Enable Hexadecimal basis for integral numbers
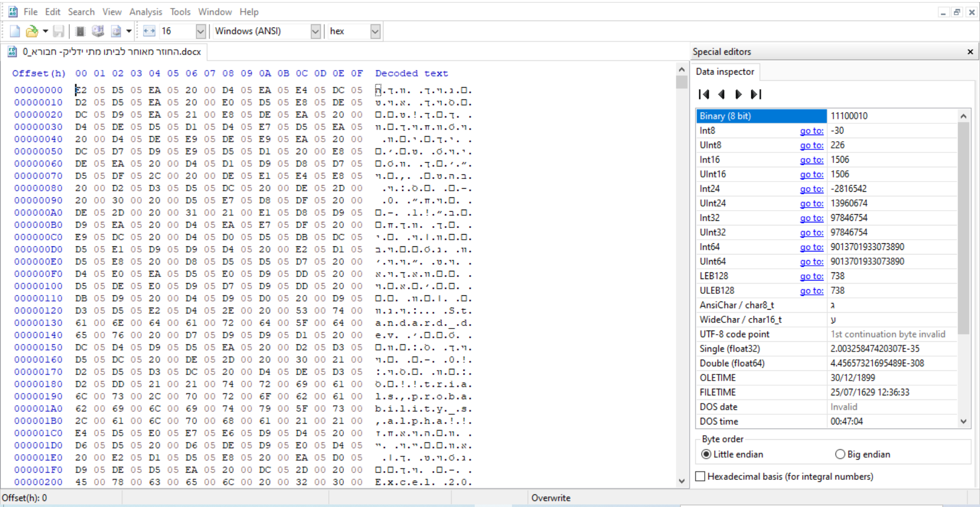This screenshot has width=980, height=507. [785, 476]
